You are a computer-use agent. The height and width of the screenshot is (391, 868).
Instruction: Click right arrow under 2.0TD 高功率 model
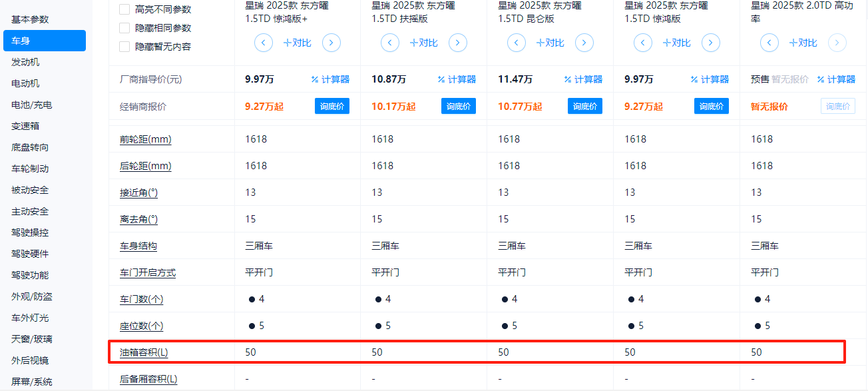pyautogui.click(x=837, y=43)
